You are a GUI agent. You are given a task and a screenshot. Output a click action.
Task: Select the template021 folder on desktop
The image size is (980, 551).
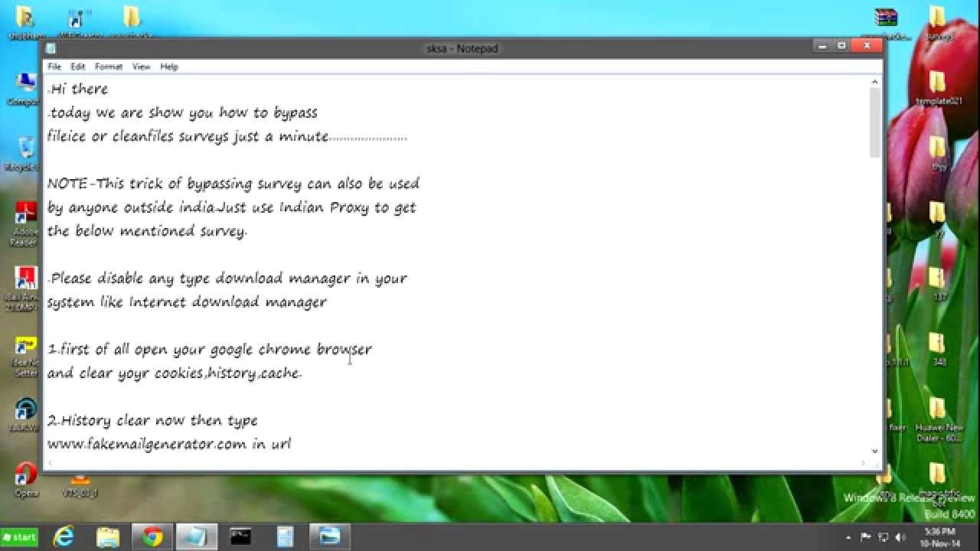939,87
